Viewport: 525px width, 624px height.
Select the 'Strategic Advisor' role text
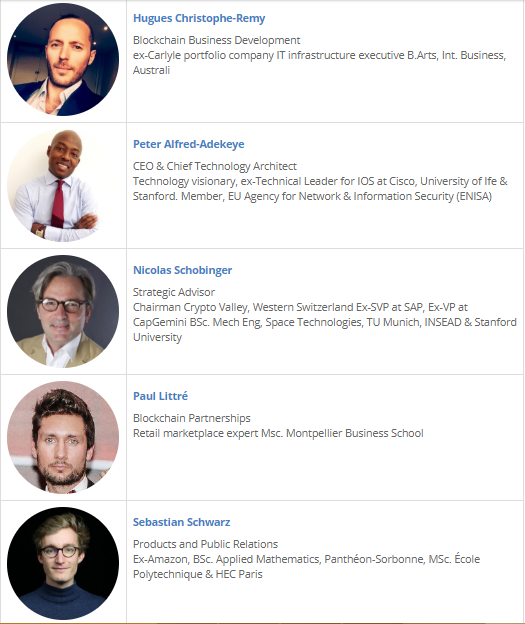click(x=174, y=292)
